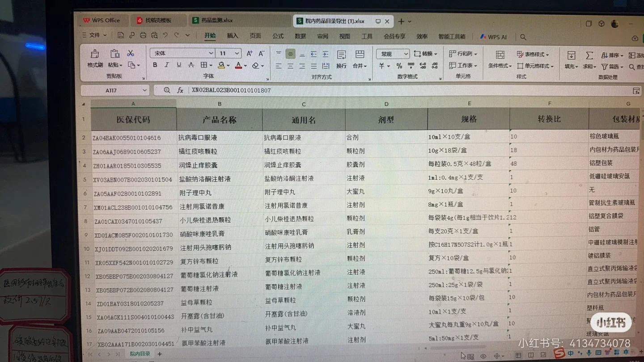
Task: Apply percent style to the cell
Action: [400, 66]
